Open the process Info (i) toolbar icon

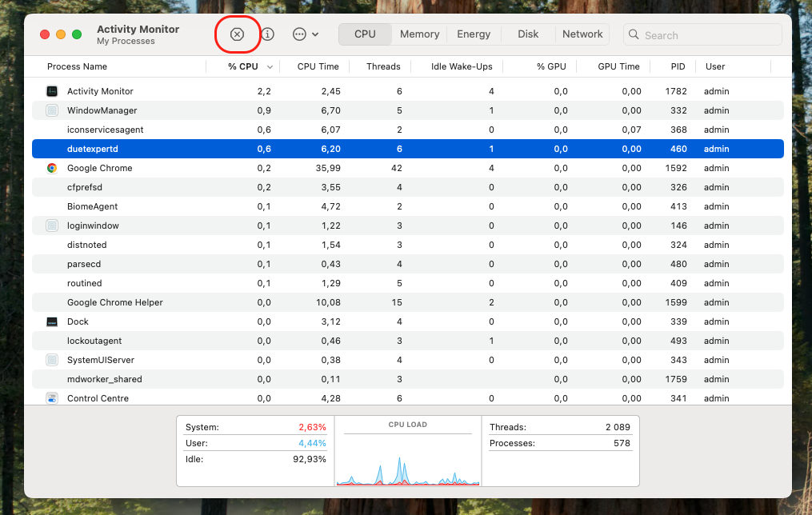268,34
